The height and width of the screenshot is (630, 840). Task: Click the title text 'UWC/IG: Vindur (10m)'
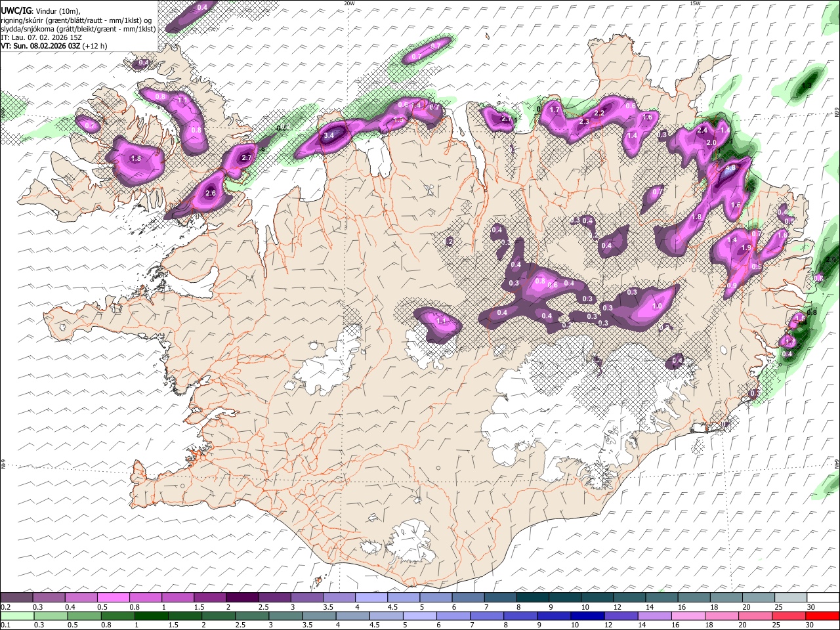pyautogui.click(x=40, y=10)
